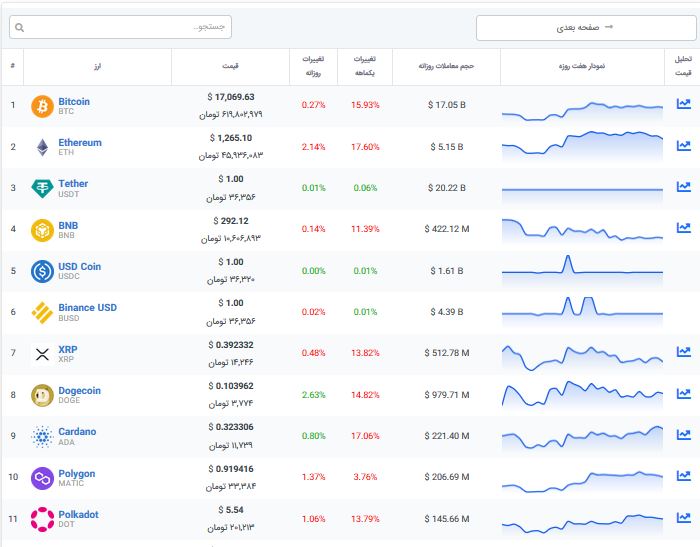
Task: Focus the search field (جستجو)
Action: click(121, 27)
